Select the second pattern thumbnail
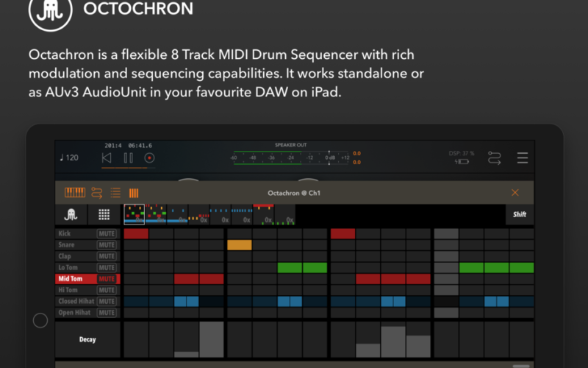Screen dimensions: 588x368 coord(156,214)
